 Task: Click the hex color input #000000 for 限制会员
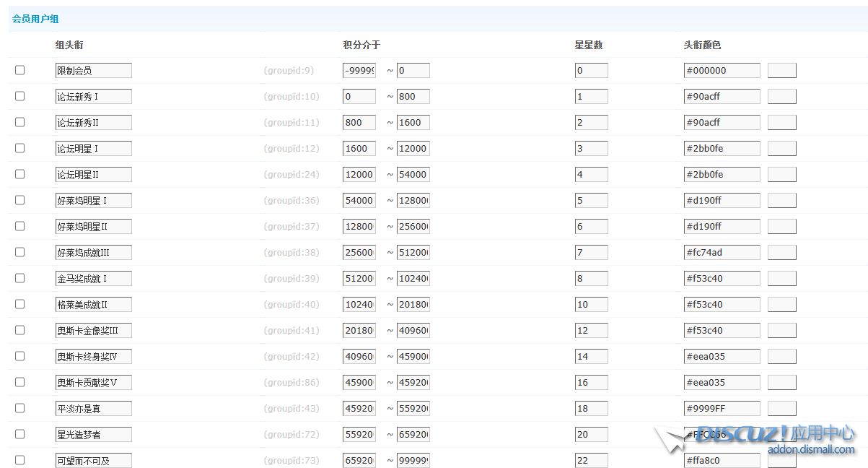coord(722,70)
